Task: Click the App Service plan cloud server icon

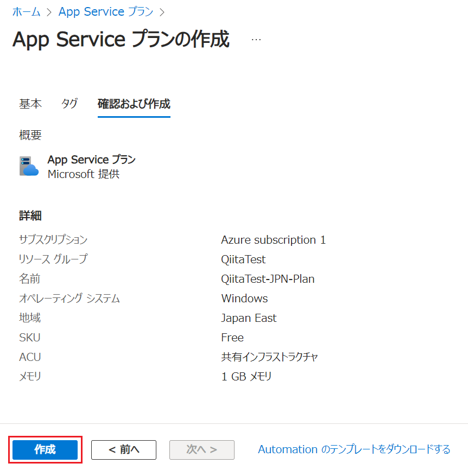Action: (29, 166)
